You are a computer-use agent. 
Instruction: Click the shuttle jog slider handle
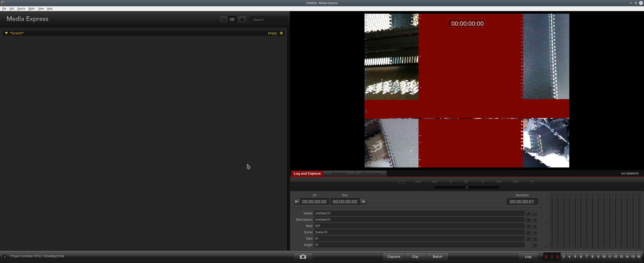(467, 188)
